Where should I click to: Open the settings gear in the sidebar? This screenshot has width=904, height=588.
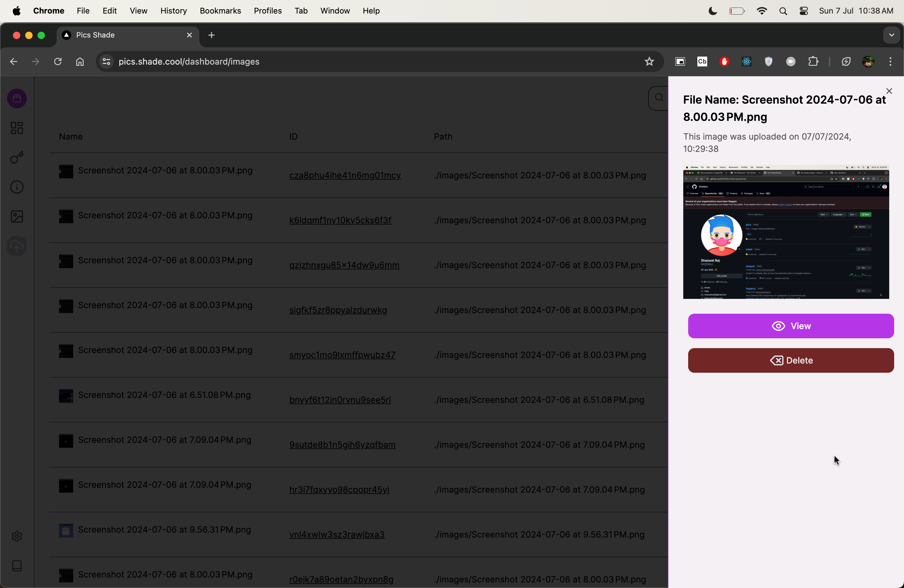coord(17,536)
